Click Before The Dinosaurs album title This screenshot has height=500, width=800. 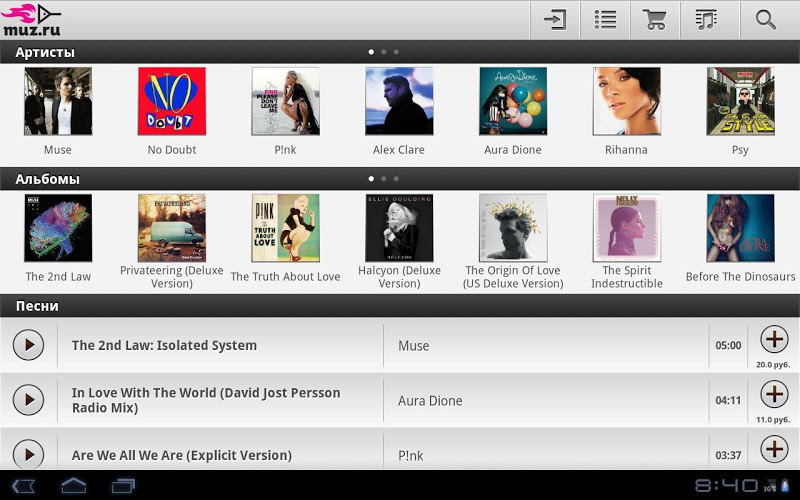click(x=740, y=277)
